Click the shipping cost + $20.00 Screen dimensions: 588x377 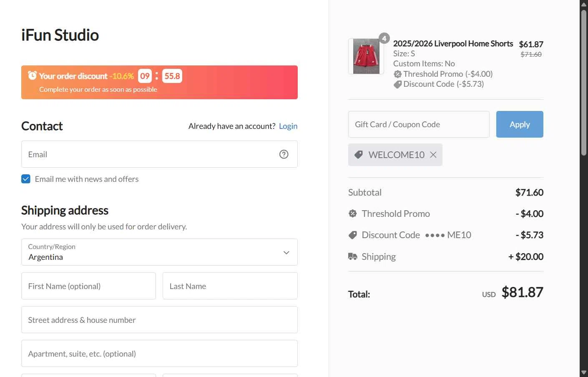click(525, 256)
